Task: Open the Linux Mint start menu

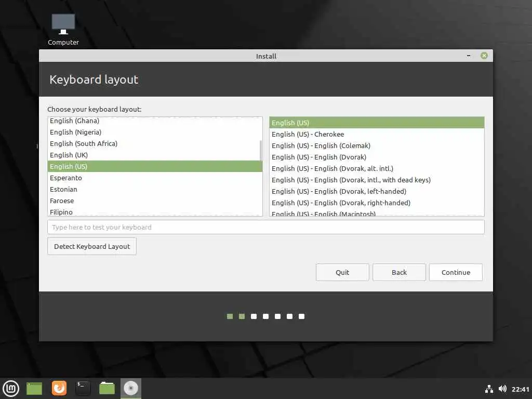Action: click(11, 389)
